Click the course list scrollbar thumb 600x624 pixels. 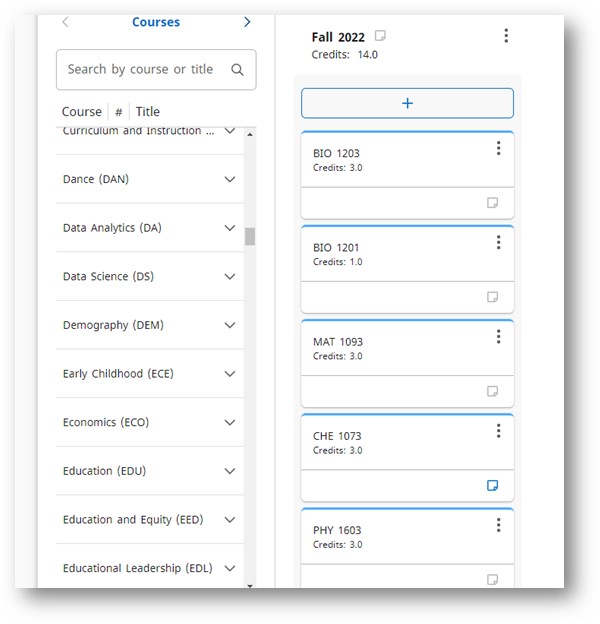tap(250, 236)
